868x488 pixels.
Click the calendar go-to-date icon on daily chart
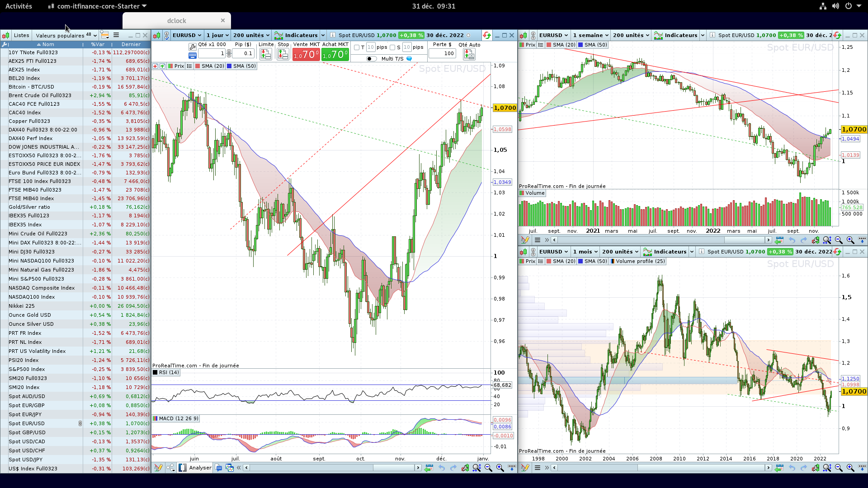[x=429, y=468]
